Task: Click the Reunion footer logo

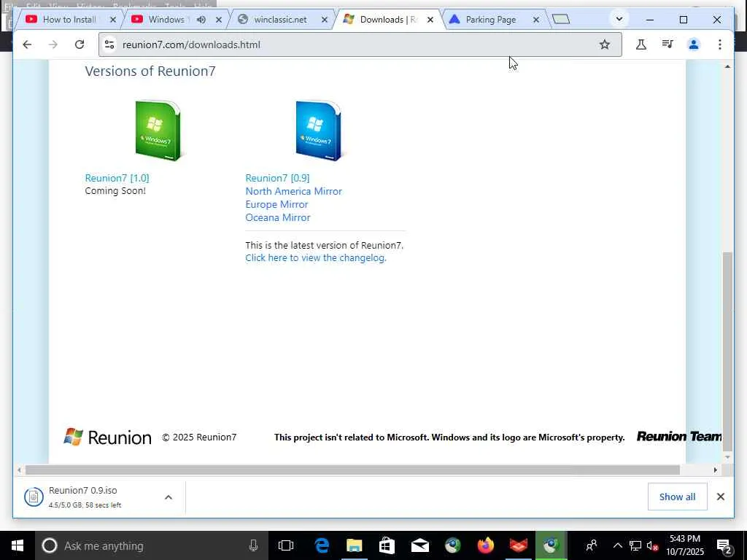Action: (107, 437)
